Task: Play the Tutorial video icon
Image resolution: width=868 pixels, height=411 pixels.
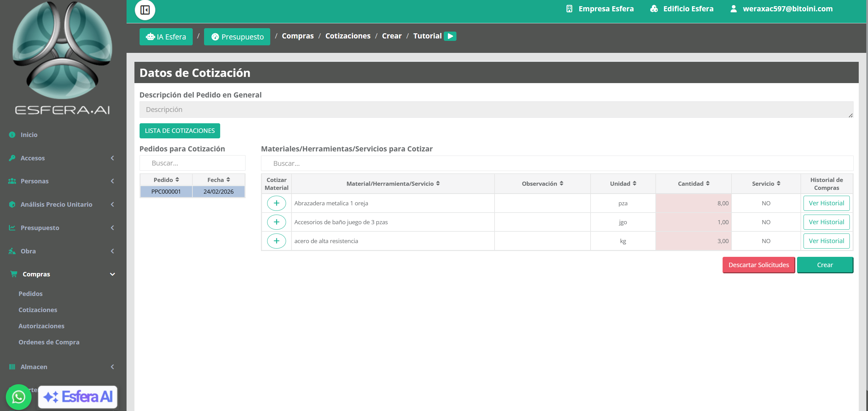Action: [x=450, y=36]
